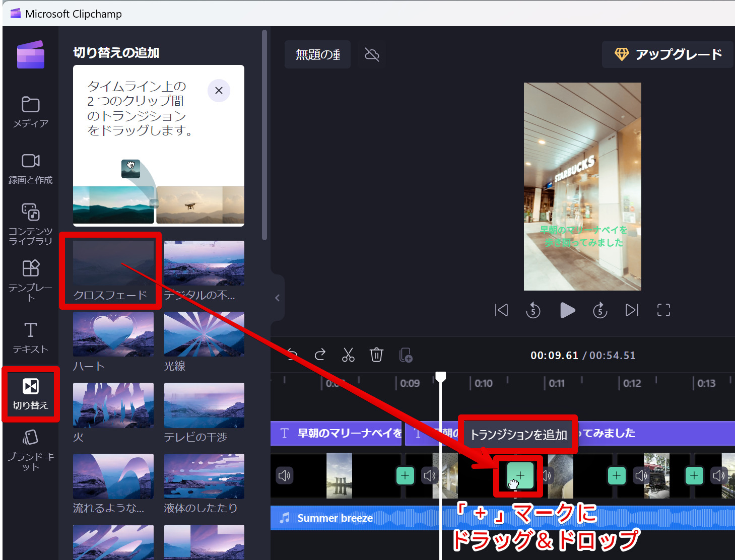This screenshot has width=735, height=560.
Task: Redo the last action
Action: coord(319,355)
